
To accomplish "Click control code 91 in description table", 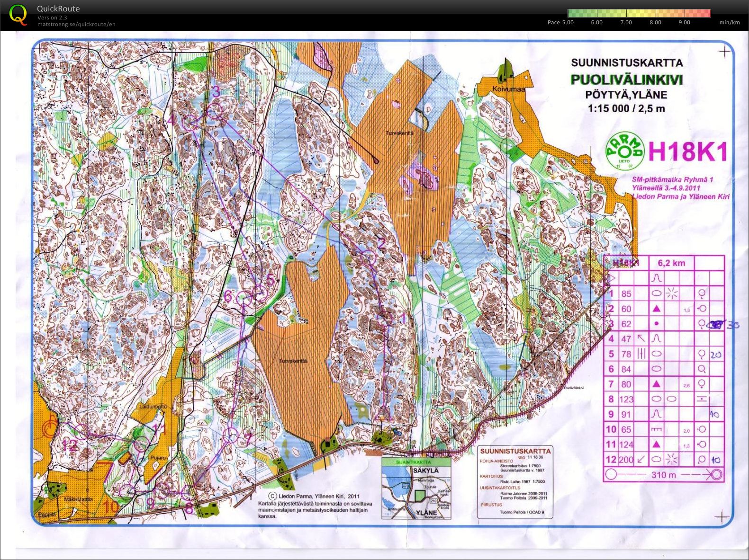I will [626, 414].
